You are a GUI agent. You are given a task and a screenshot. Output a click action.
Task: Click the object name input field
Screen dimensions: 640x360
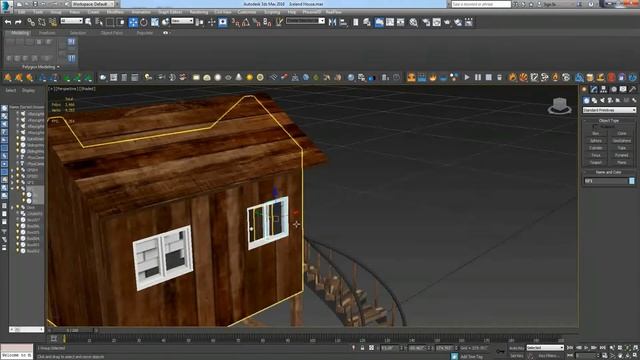click(606, 181)
